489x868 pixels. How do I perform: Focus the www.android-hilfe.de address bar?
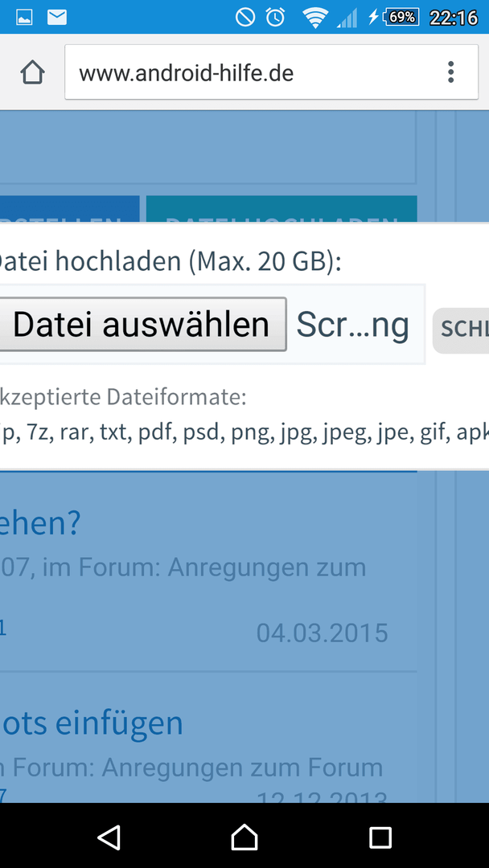pos(249,73)
